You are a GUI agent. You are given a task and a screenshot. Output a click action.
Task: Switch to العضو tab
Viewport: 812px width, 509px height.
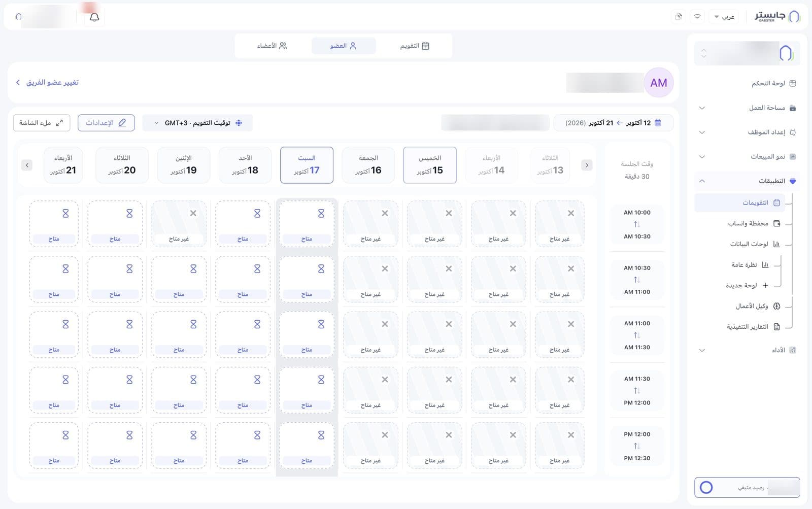(x=343, y=46)
